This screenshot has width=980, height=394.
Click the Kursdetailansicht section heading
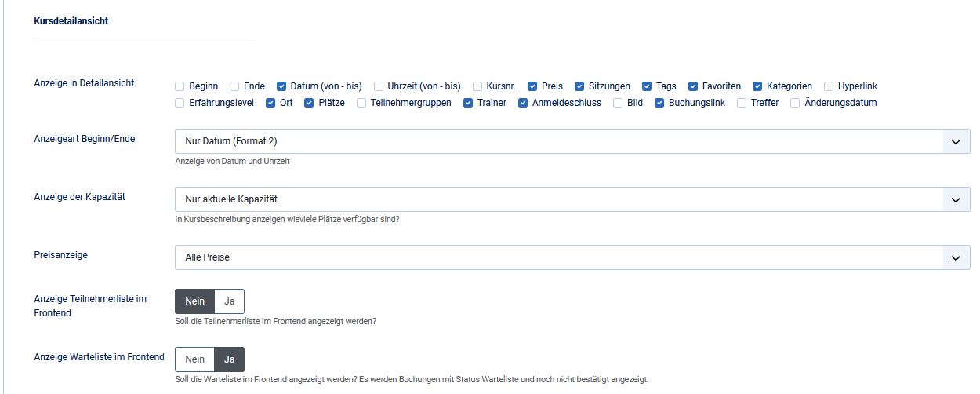[x=71, y=21]
